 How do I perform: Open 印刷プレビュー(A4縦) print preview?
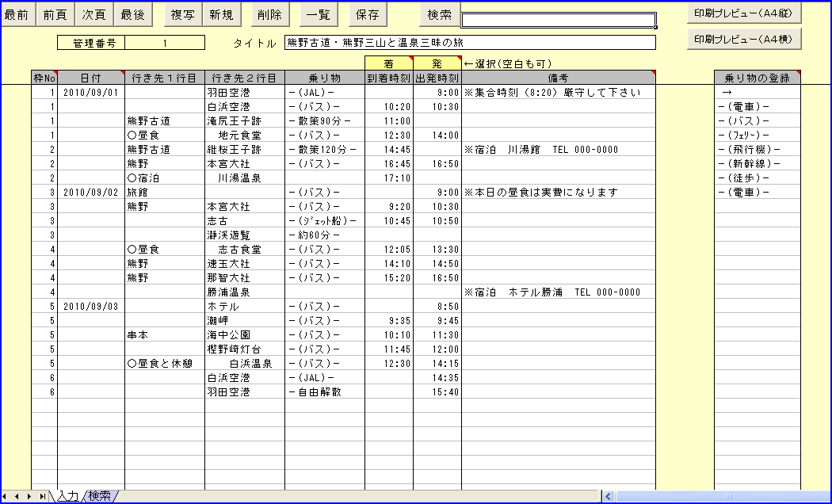[743, 13]
